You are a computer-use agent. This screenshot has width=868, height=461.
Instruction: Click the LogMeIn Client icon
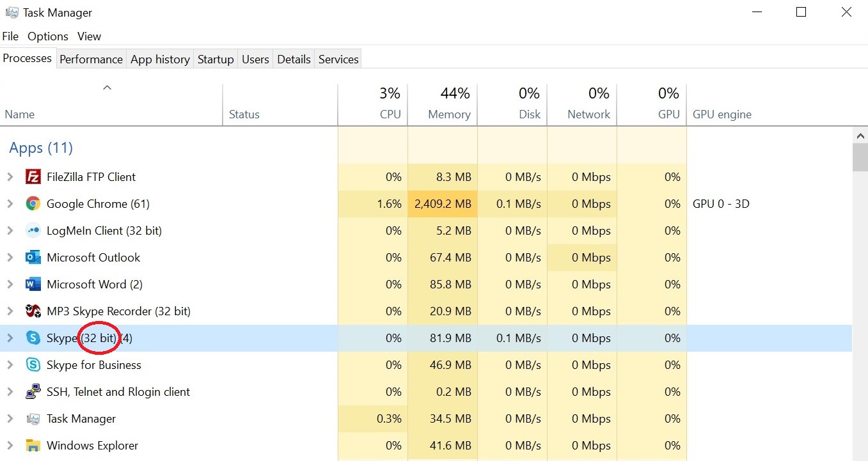pos(33,231)
